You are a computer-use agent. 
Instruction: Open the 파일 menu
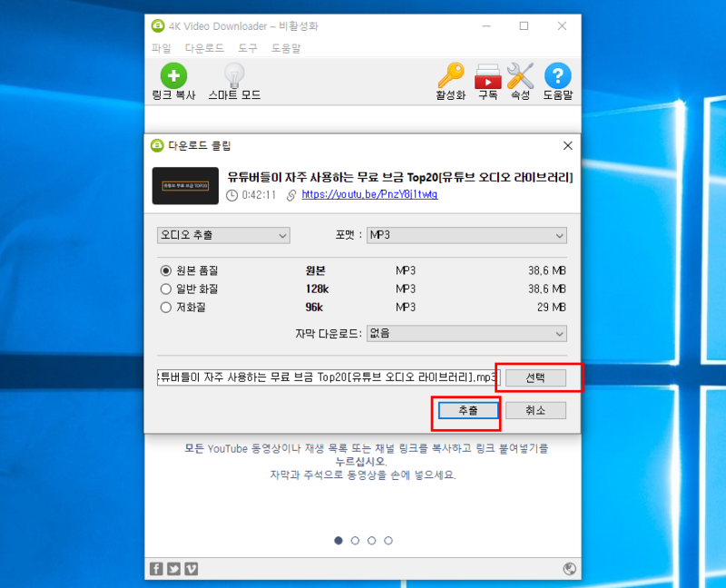[162, 48]
